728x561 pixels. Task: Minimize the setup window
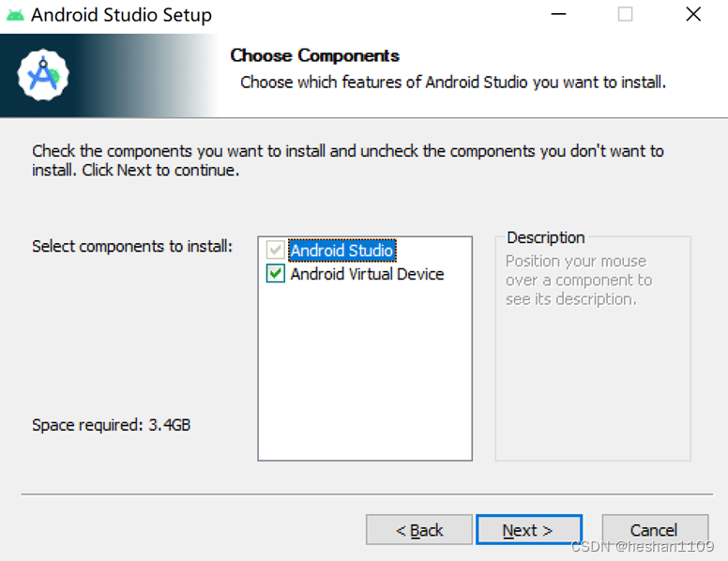(x=558, y=14)
